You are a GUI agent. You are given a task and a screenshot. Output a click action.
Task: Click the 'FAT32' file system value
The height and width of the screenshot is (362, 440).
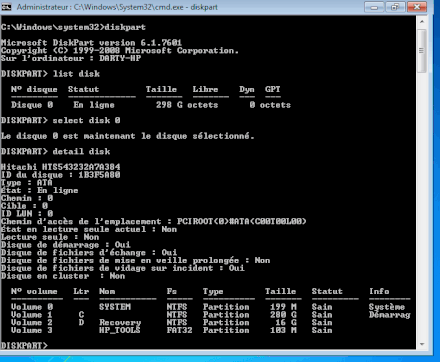tap(180, 330)
